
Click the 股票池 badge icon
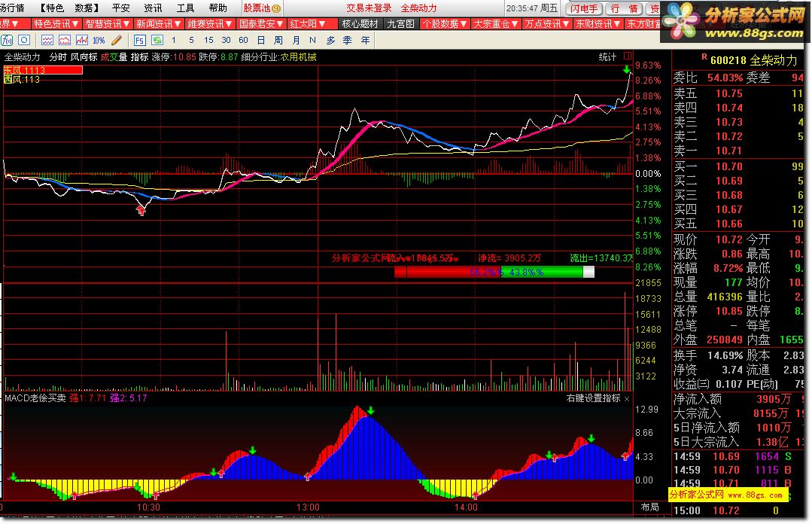[x=276, y=8]
